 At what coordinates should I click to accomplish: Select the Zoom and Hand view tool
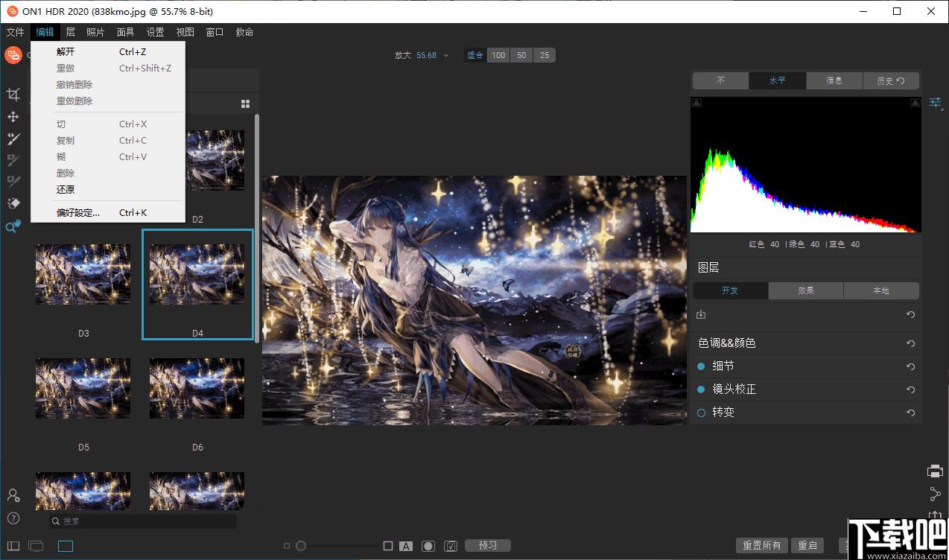(x=13, y=226)
